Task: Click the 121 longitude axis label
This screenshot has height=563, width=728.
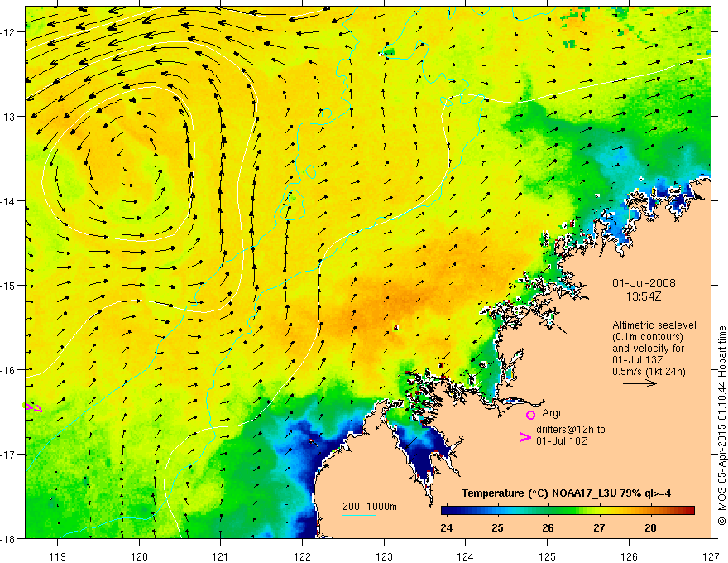Action: coord(221,556)
